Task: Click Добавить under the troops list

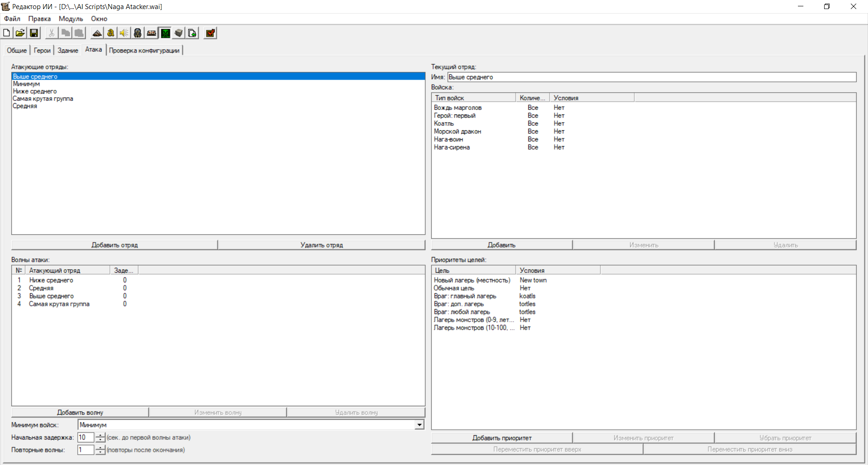Action: pyautogui.click(x=501, y=245)
